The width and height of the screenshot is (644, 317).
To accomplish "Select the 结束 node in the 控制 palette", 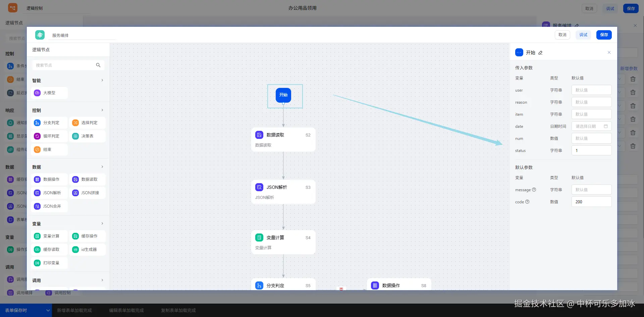I will point(50,150).
